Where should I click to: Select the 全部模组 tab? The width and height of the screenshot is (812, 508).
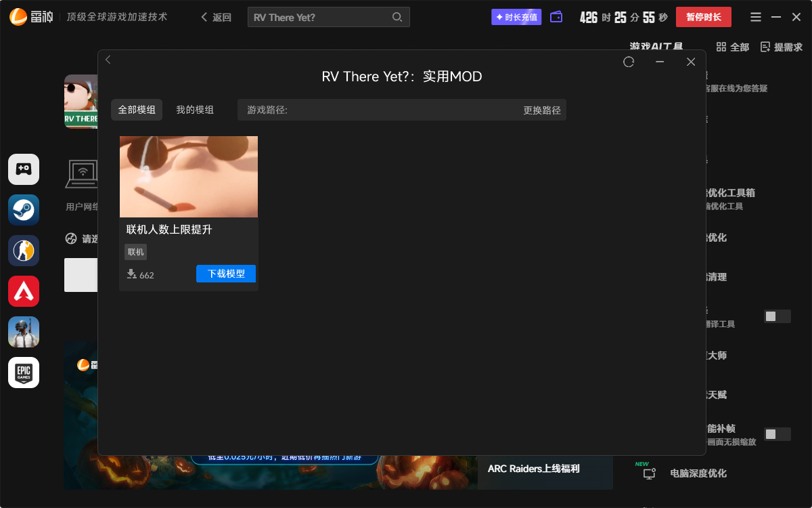click(x=136, y=109)
